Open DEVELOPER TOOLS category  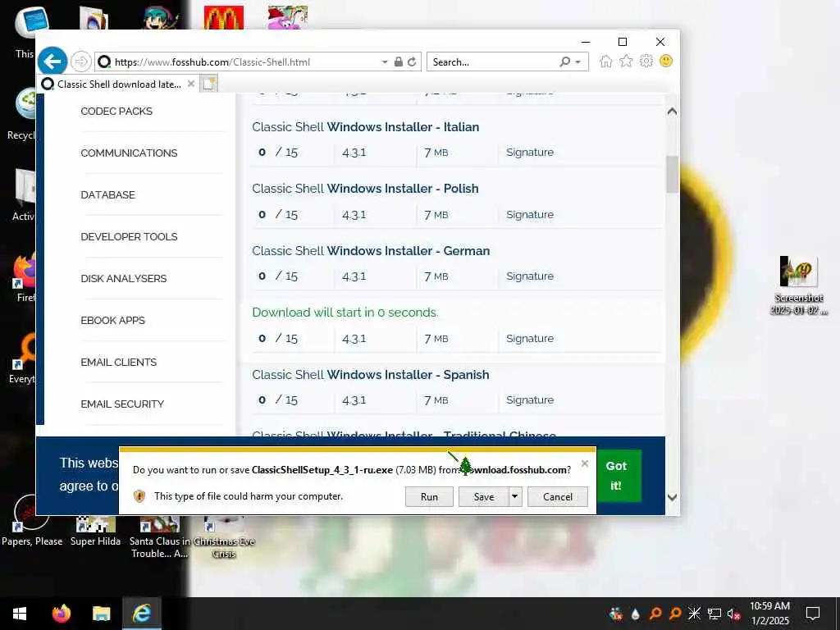[x=129, y=236]
